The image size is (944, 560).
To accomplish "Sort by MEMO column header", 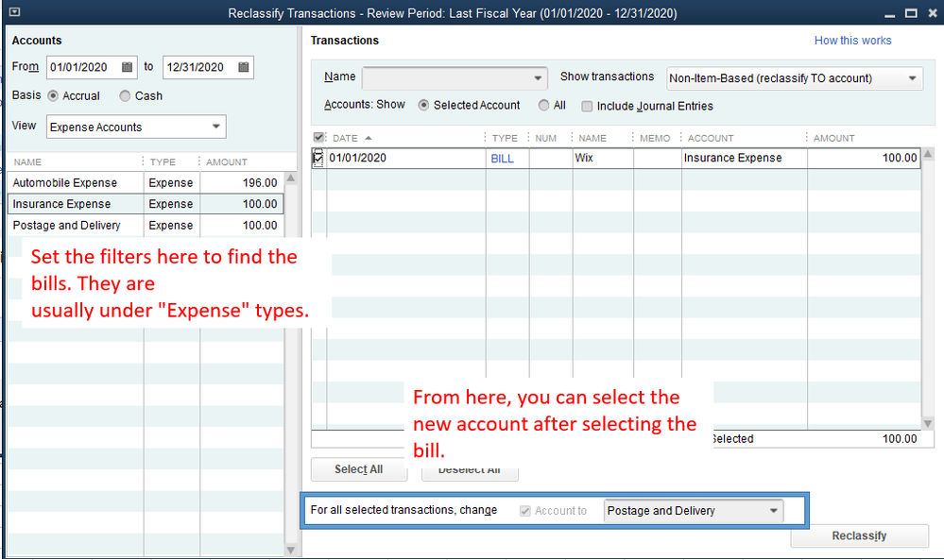I will click(655, 138).
